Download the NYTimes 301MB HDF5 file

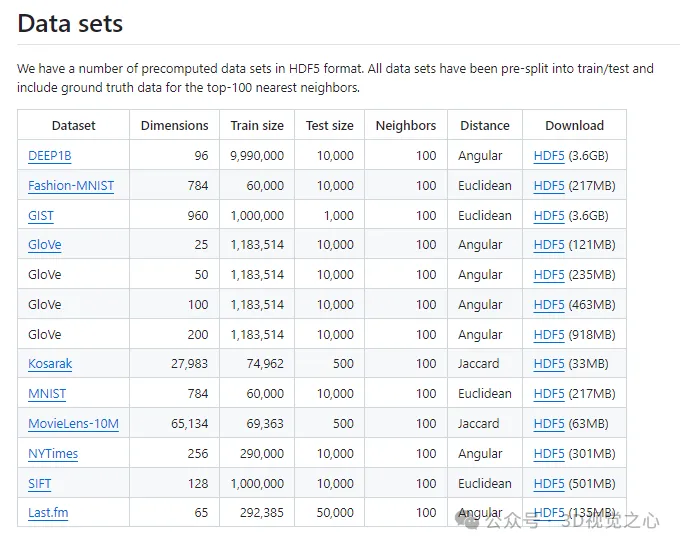click(x=549, y=454)
